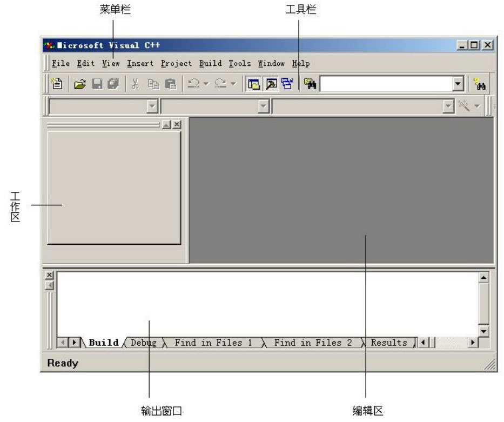
Task: Click the output horizontal scrollbar right arrow
Action: (x=473, y=343)
